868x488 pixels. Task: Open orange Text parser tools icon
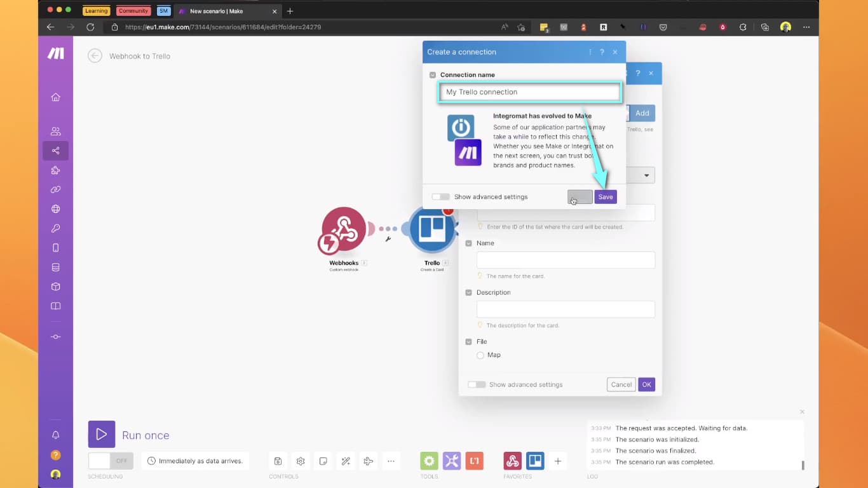click(x=474, y=461)
